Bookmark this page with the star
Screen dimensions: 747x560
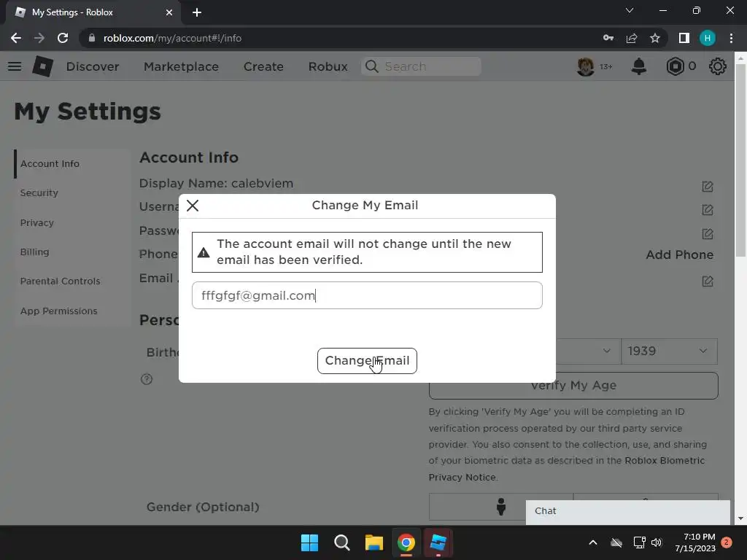pos(655,38)
